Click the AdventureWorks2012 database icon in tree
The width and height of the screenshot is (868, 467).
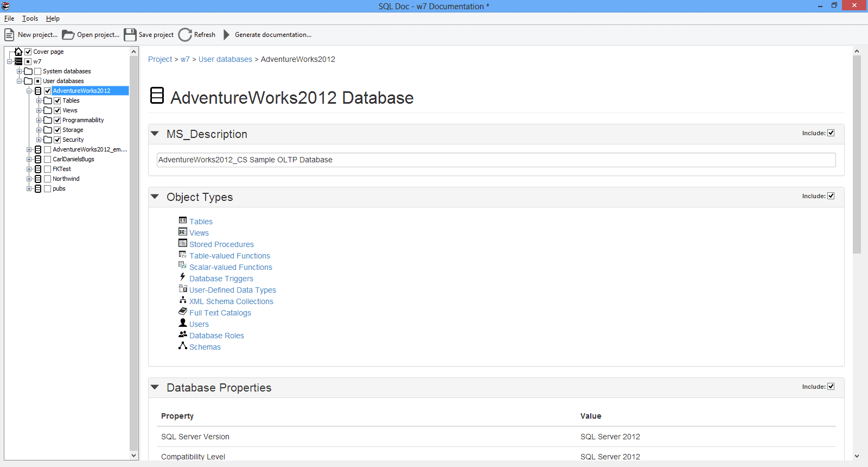click(38, 91)
